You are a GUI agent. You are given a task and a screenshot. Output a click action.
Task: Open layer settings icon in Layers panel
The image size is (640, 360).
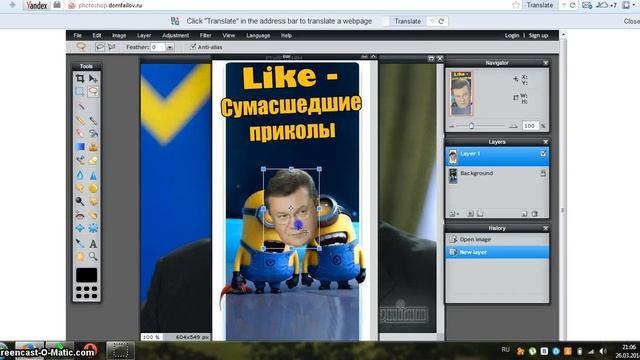(x=453, y=213)
